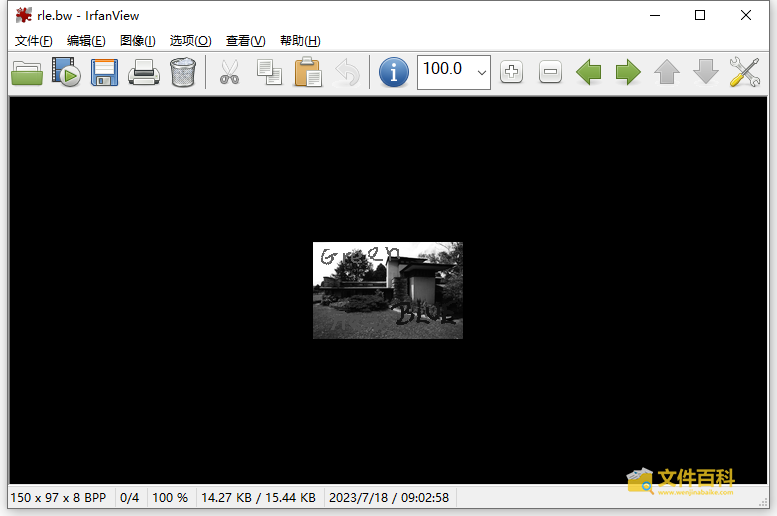Click the 14.27 KB / 15.44 KB size entry

pos(258,498)
